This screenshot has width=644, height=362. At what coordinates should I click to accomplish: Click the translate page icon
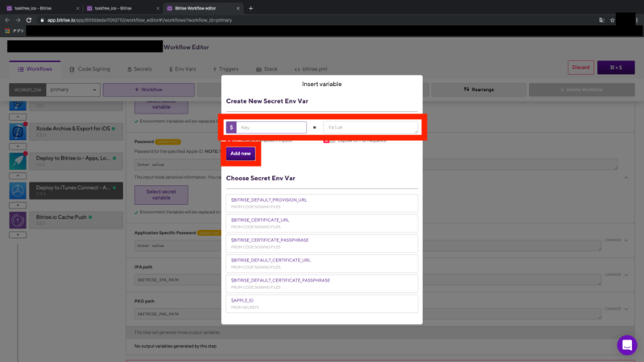click(x=601, y=19)
